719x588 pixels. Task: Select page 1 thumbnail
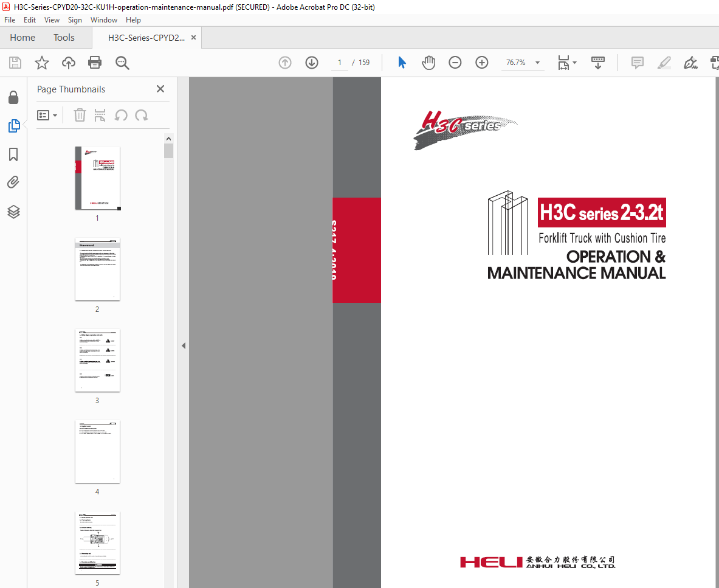[x=97, y=178]
